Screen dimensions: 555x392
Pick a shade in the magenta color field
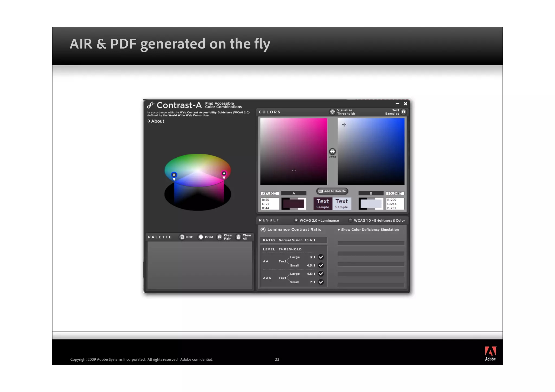click(x=294, y=151)
